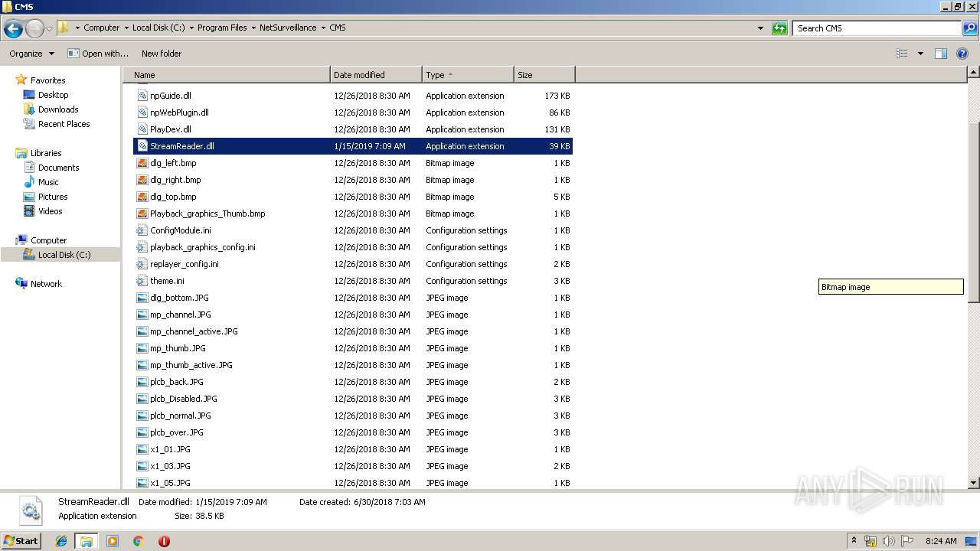
Task: Click the Start button
Action: click(x=21, y=540)
